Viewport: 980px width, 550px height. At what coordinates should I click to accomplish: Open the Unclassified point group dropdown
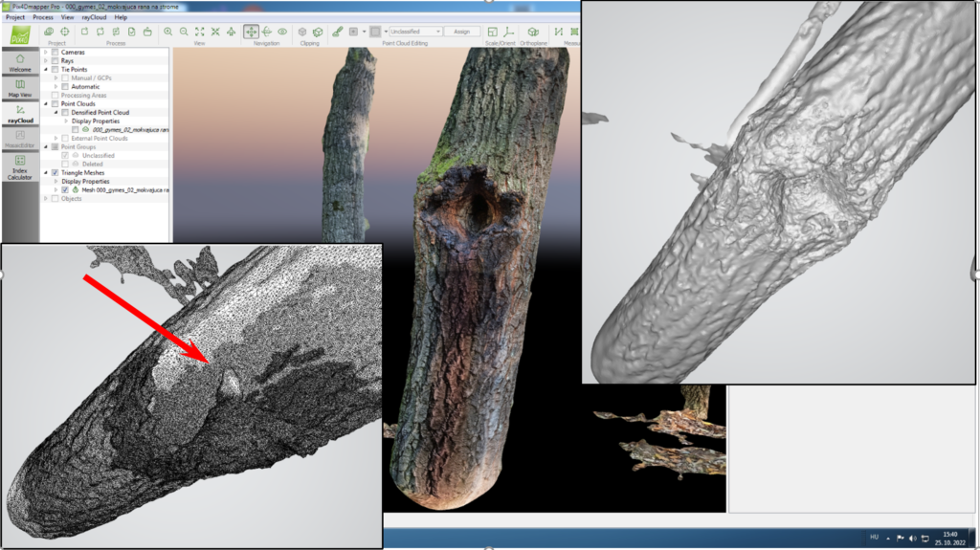(415, 32)
